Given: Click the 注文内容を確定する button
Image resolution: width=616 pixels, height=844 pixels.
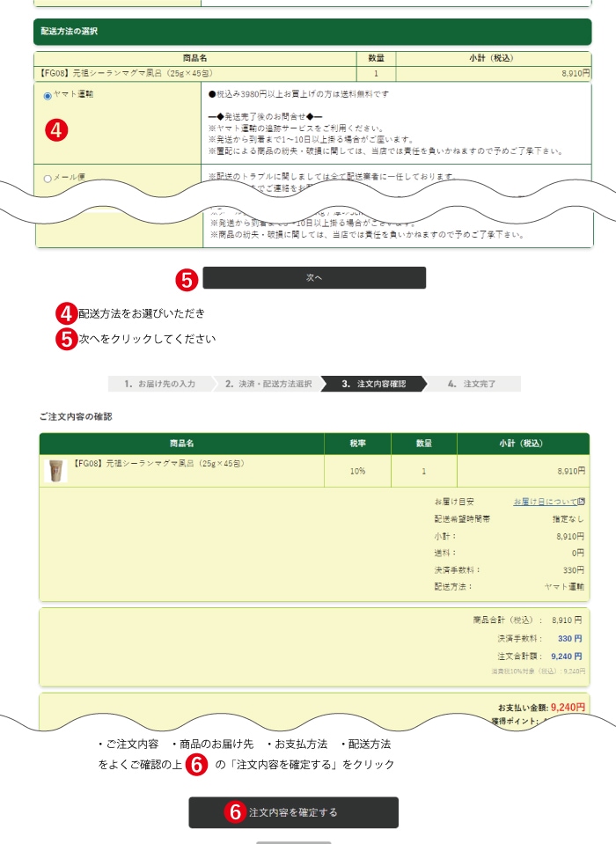Looking at the screenshot, I should [x=293, y=812].
